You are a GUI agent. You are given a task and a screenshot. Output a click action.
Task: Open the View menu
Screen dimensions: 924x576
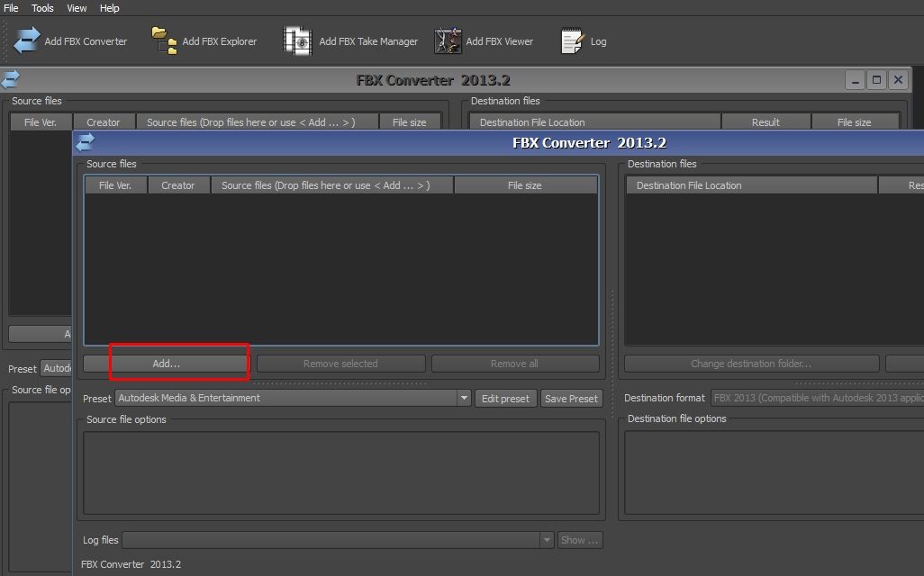pyautogui.click(x=77, y=8)
